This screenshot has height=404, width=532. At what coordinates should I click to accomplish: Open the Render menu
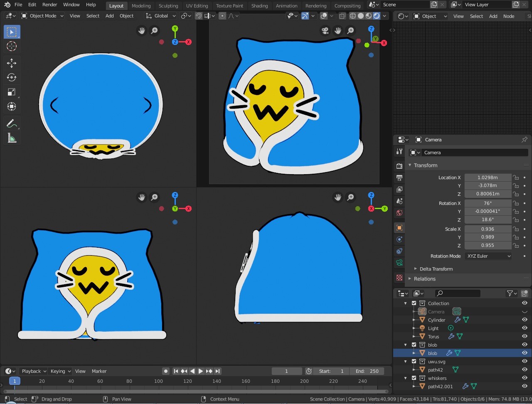click(x=50, y=5)
